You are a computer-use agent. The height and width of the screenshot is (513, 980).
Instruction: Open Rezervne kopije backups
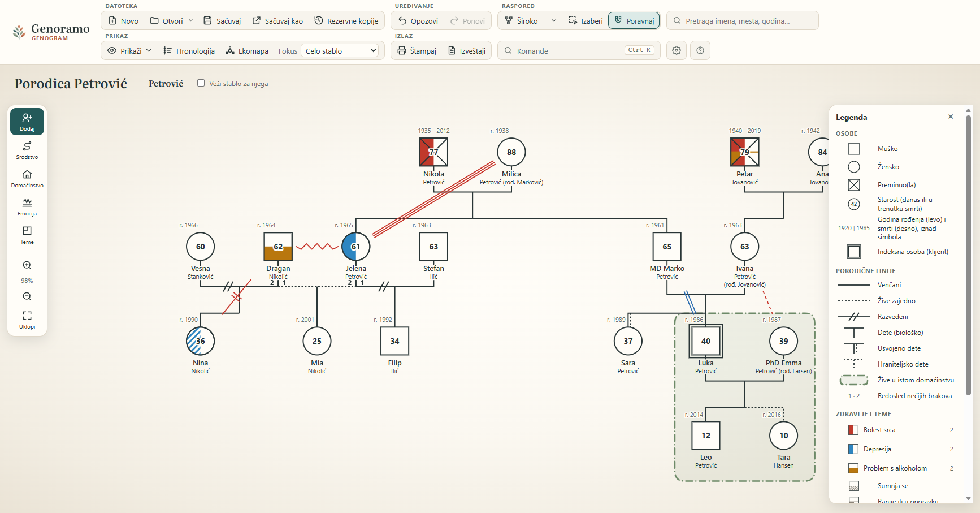[x=346, y=21]
